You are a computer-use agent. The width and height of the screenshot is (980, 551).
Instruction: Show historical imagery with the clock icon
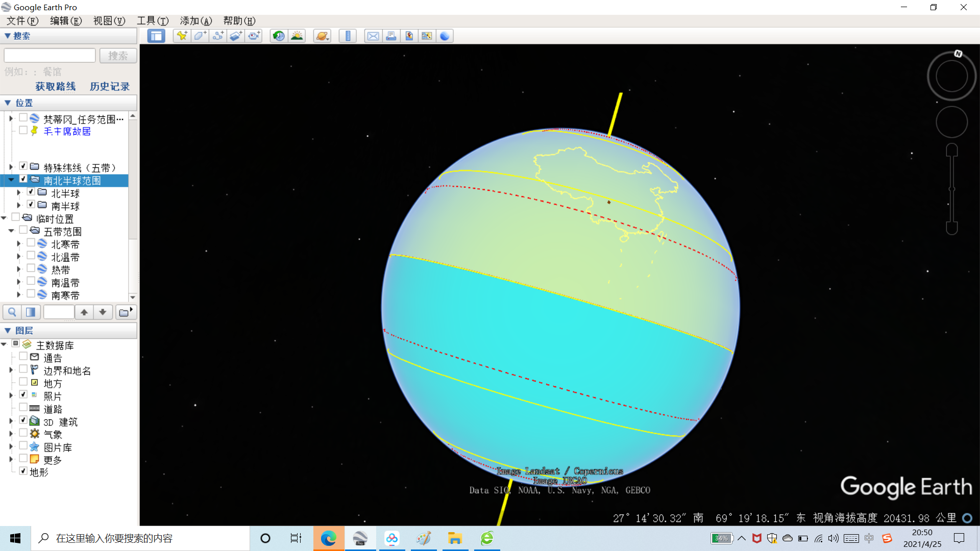point(279,36)
